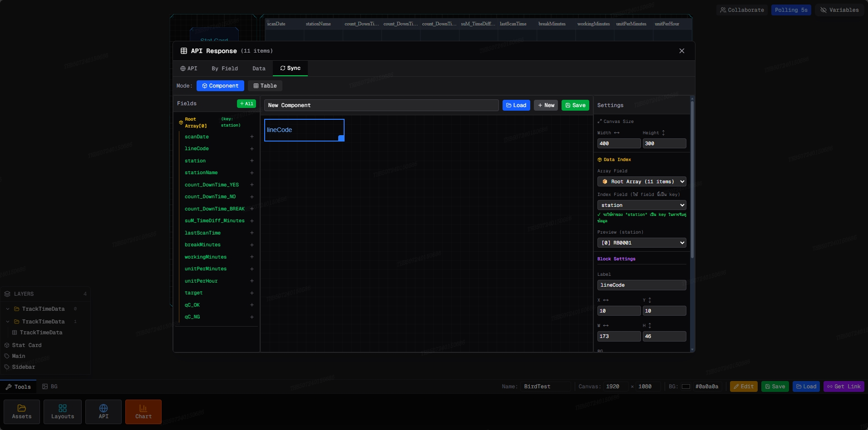Open the API tool in bottom toolbar
This screenshot has width=868, height=430.
(104, 412)
